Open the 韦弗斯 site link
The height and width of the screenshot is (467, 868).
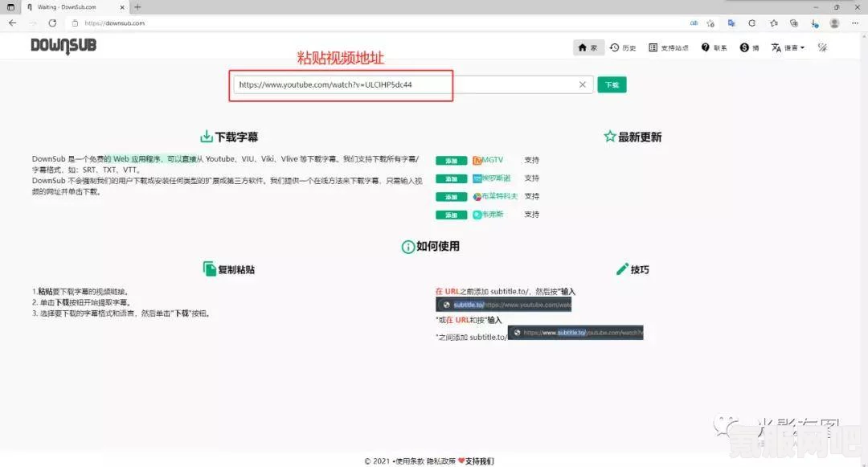tap(488, 214)
